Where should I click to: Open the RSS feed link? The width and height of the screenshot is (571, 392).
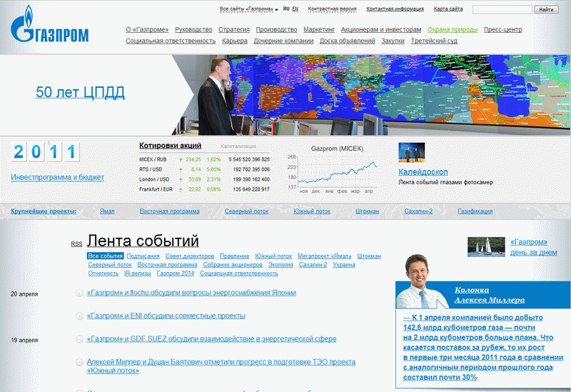tap(76, 243)
